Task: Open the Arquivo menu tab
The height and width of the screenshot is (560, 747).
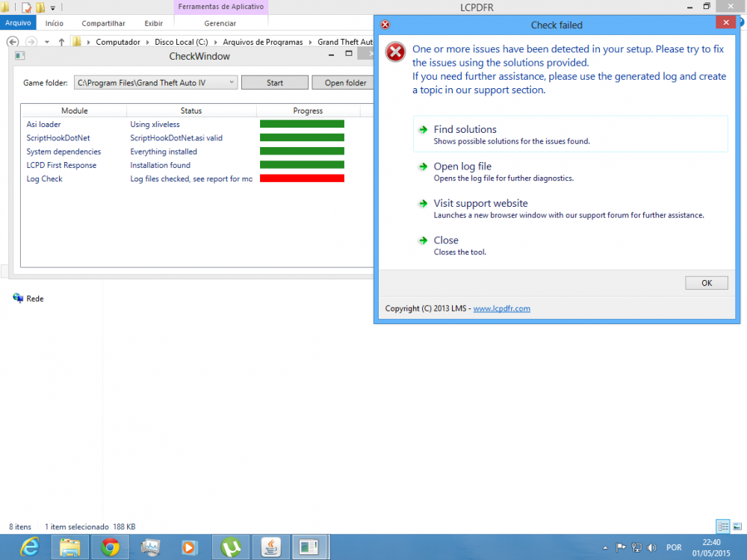Action: (18, 23)
